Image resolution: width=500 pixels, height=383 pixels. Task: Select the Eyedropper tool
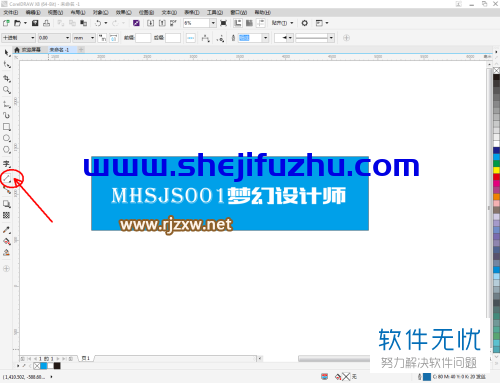click(7, 230)
